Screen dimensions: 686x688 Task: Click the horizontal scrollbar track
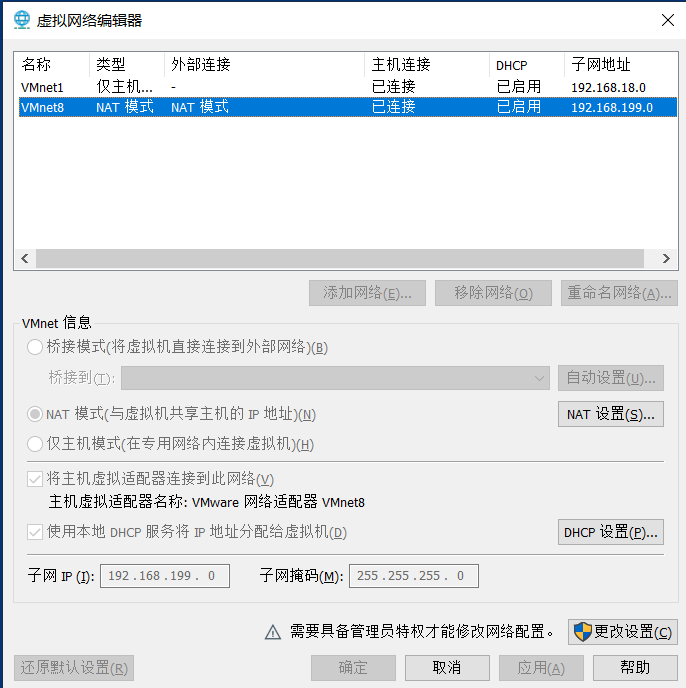click(340, 258)
